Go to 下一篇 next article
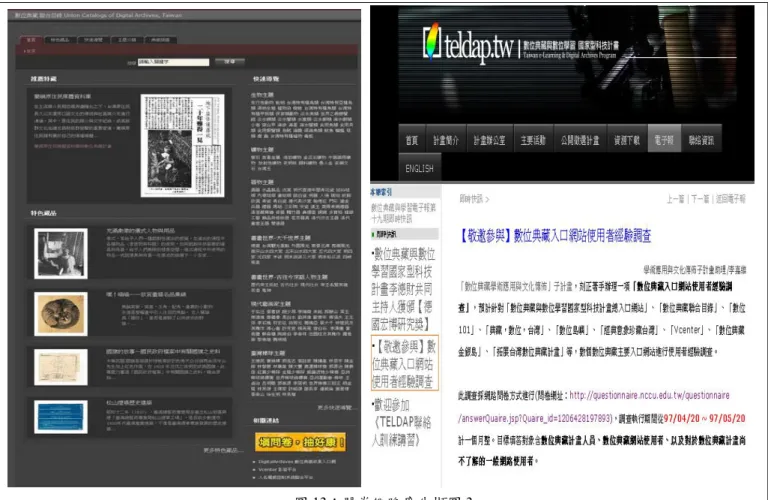Screen dimensions: 768x500 click(700, 199)
